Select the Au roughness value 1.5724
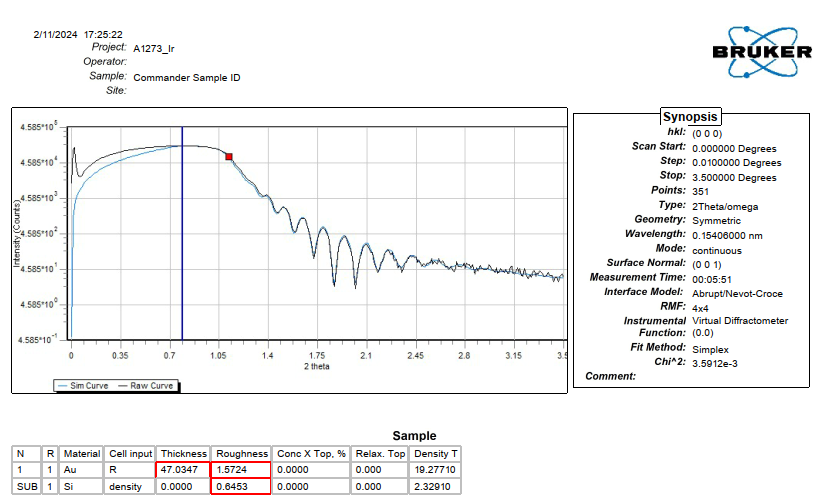 (x=241, y=469)
